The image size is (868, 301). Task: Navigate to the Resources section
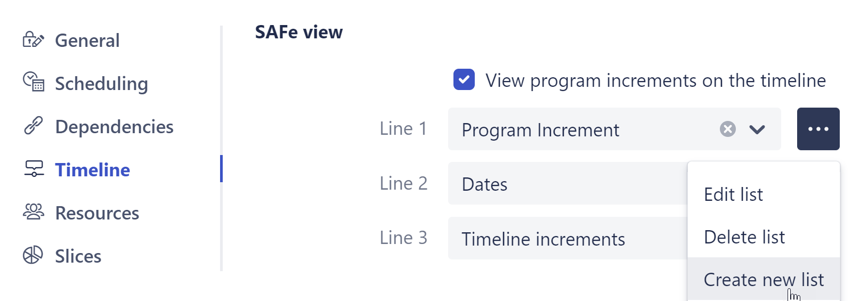pyautogui.click(x=97, y=213)
